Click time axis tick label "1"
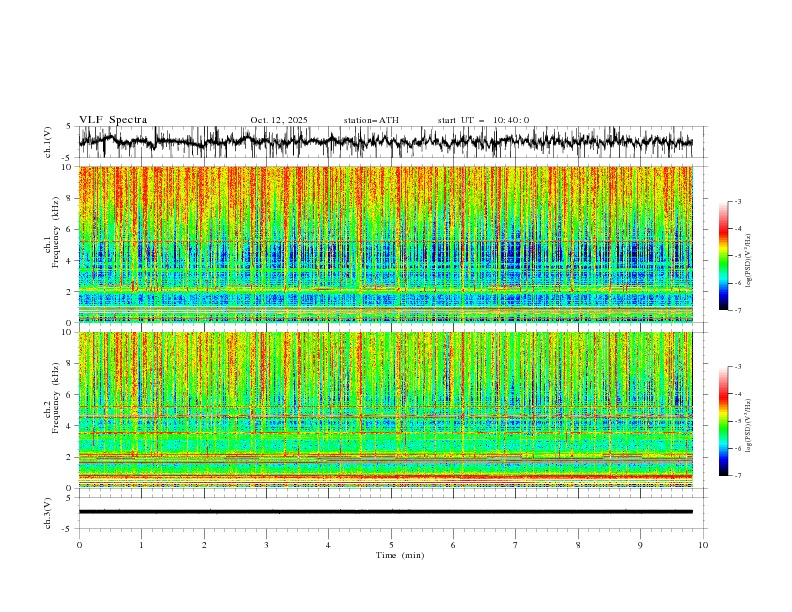This screenshot has width=792, height=612. tap(141, 545)
